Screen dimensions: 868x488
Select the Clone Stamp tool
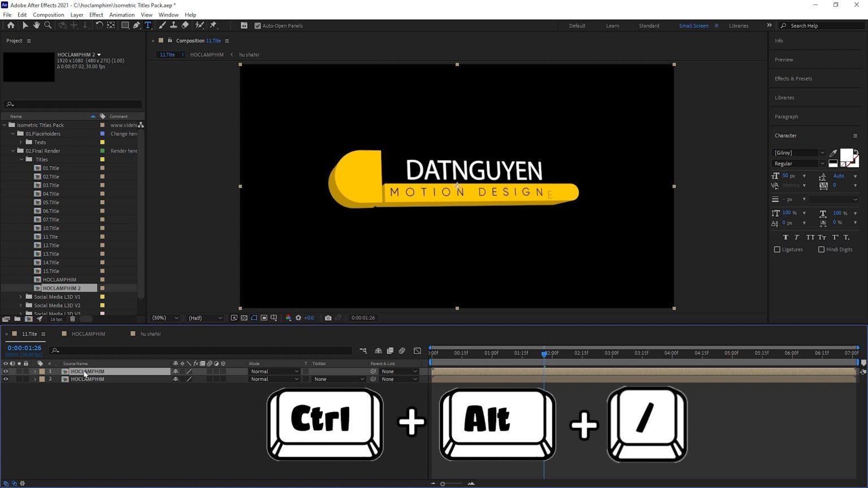pos(173,25)
